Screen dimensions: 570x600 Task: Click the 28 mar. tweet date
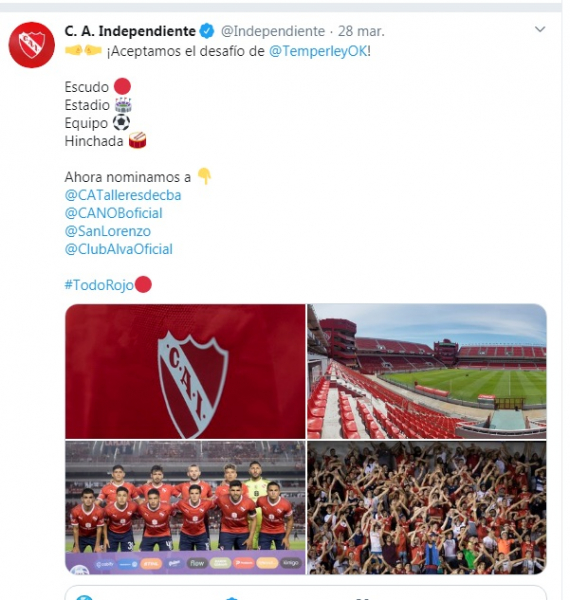coord(361,31)
